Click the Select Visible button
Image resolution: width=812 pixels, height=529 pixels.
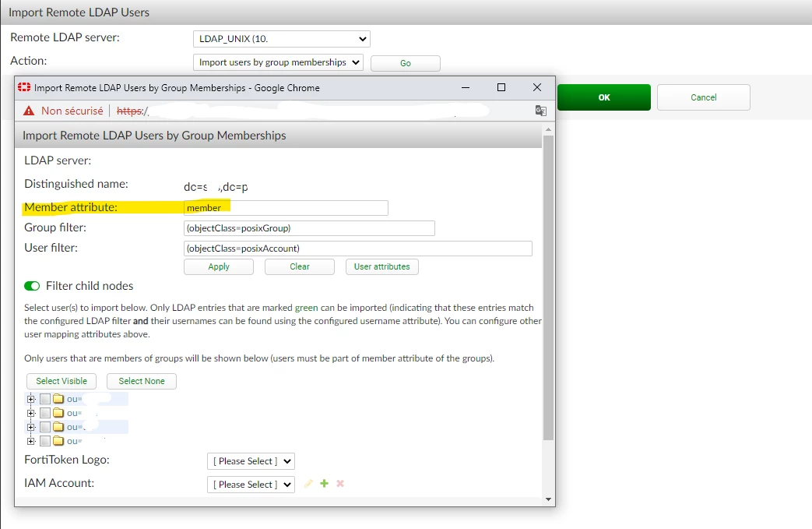pyautogui.click(x=62, y=381)
